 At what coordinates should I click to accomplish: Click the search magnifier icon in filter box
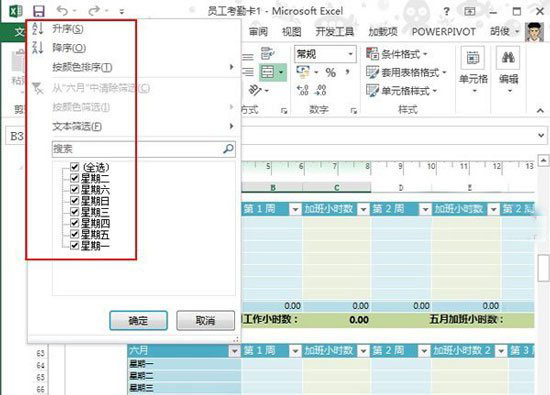pyautogui.click(x=228, y=149)
